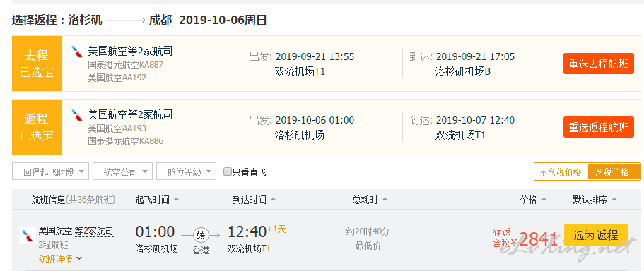Open 航空公司 airline filter dropdown
Image resolution: width=644 pixels, height=271 pixels.
(x=122, y=171)
